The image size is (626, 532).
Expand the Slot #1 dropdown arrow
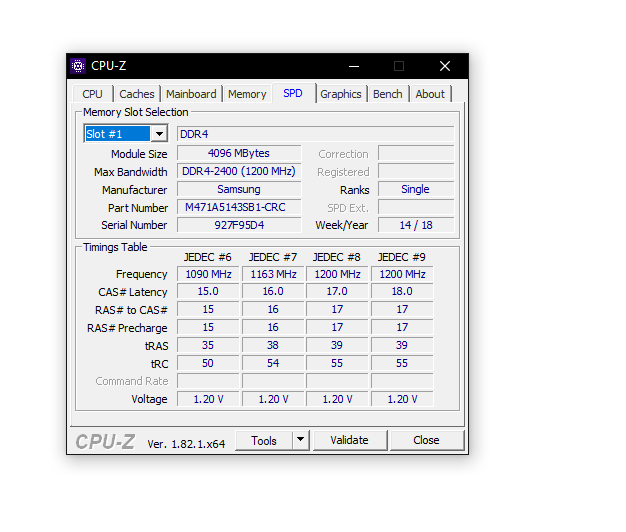pos(159,134)
